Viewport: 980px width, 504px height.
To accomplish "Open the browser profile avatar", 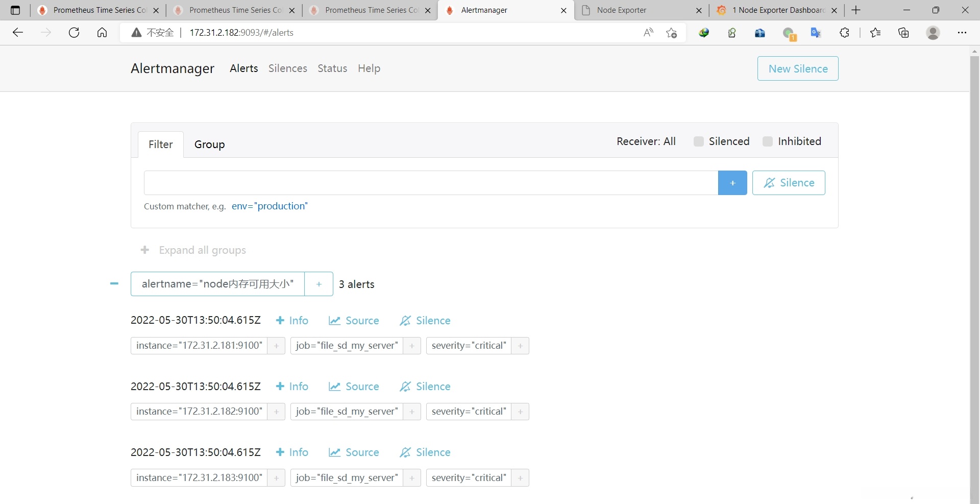I will tap(933, 33).
